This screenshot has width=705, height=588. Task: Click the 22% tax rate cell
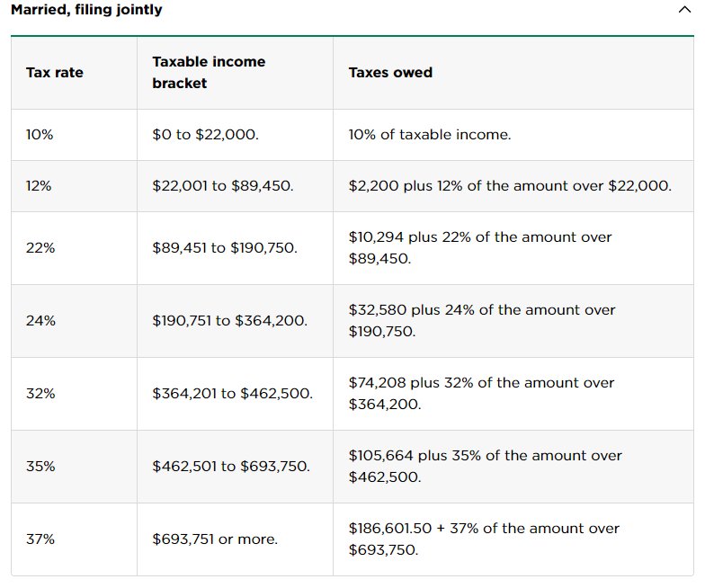click(x=74, y=248)
